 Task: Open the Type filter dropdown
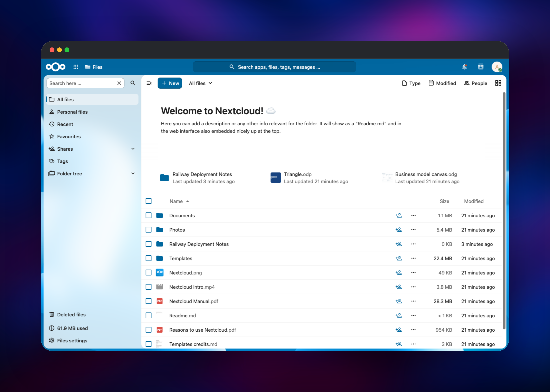411,83
